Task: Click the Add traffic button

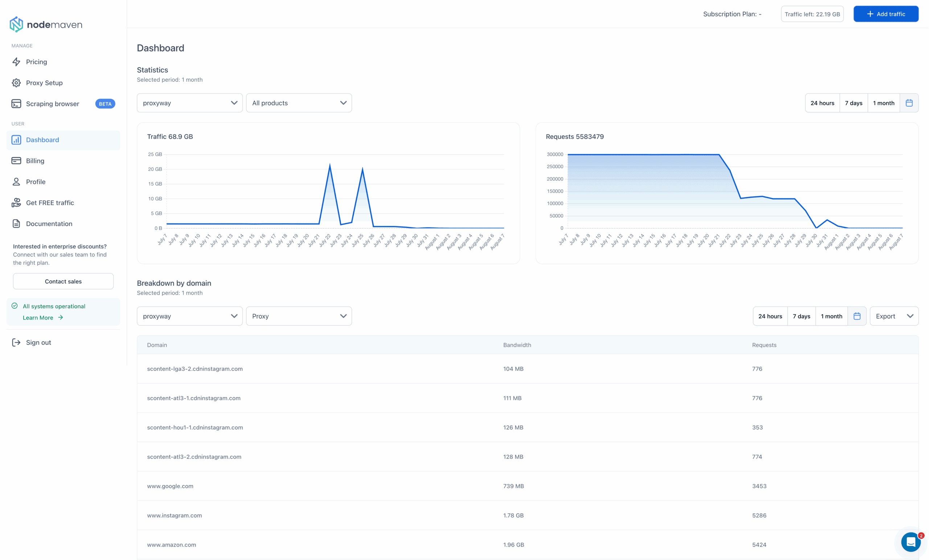Action: [886, 14]
